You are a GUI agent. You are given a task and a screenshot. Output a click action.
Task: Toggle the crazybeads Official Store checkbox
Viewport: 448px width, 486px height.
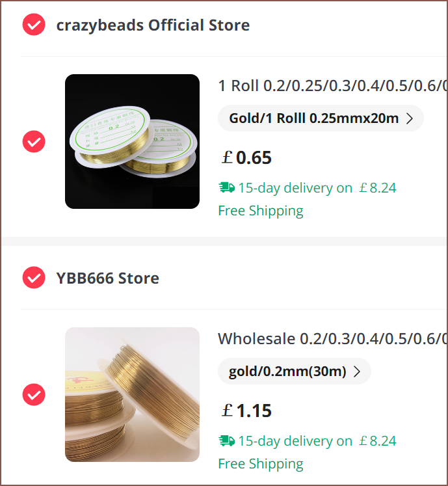click(34, 25)
